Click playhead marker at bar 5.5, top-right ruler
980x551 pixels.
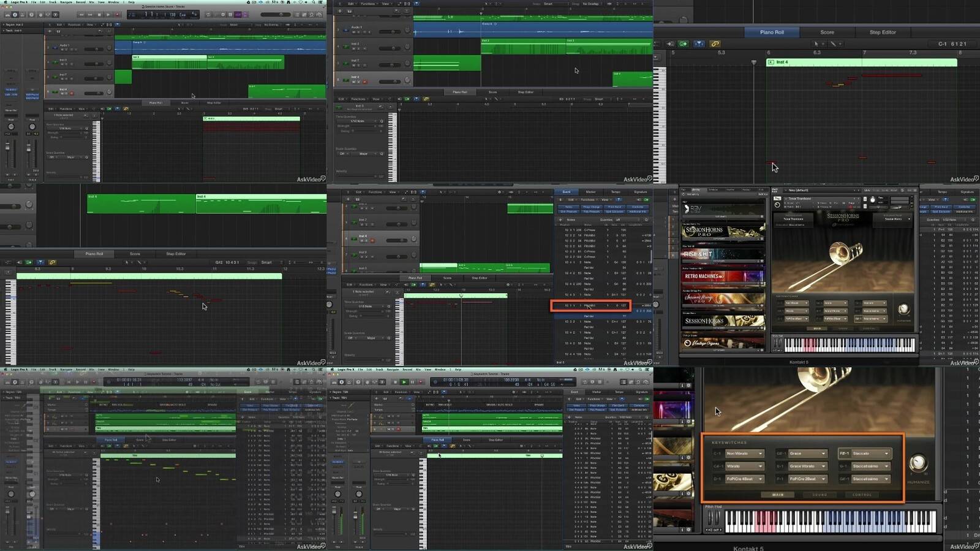753,63
